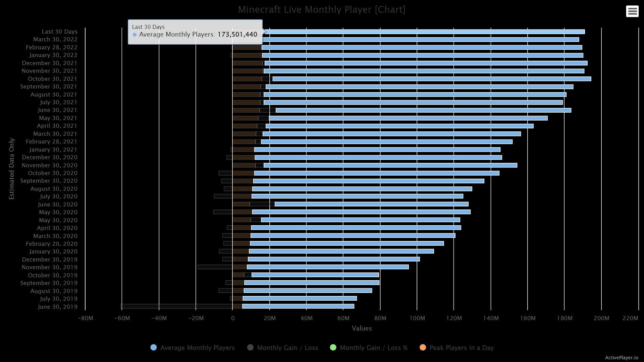The width and height of the screenshot is (644, 362).
Task: Click the chart title text area
Action: pyautogui.click(x=322, y=9)
